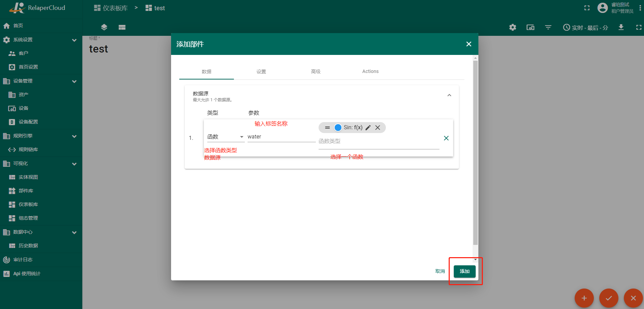Click the 添加 add button
Screen dimensions: 644x309
coord(465,271)
